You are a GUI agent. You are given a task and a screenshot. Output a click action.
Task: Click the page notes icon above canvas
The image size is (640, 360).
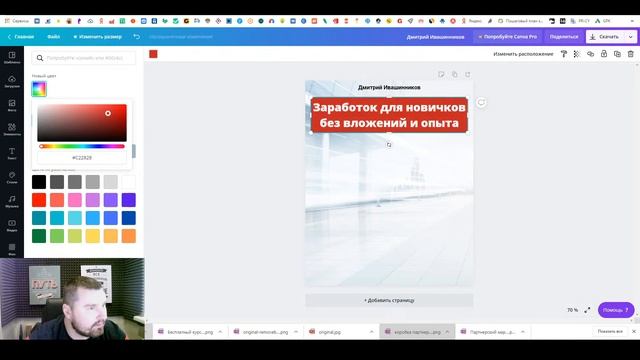(x=441, y=74)
